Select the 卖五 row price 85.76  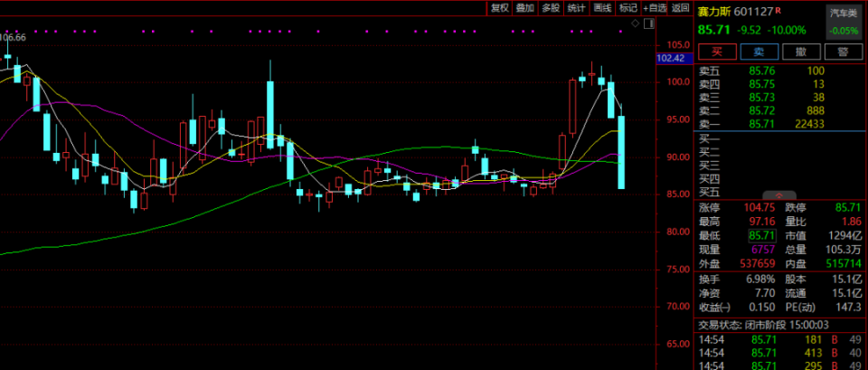coord(761,71)
